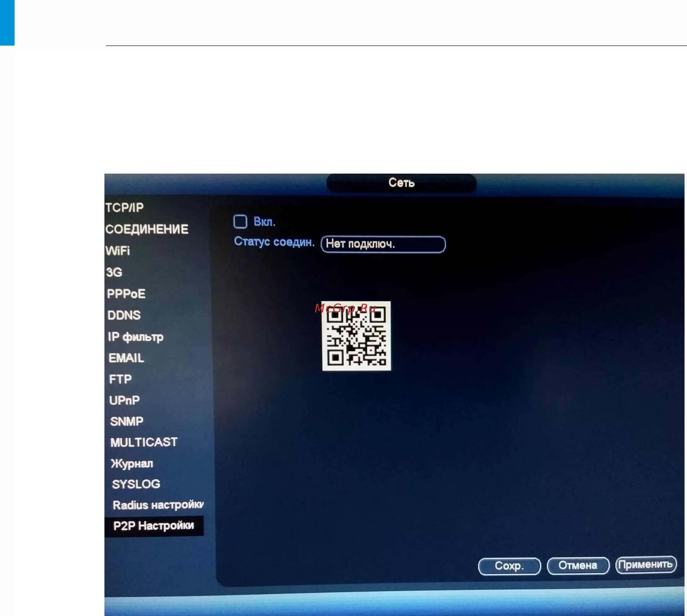
Task: Enable the Вкл. P2P checkbox
Action: click(x=240, y=222)
